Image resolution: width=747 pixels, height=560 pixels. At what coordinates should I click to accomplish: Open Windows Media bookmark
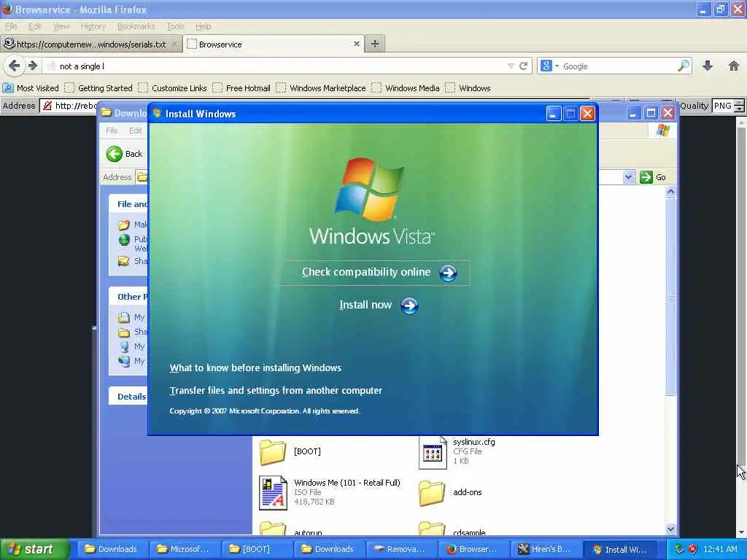click(x=406, y=88)
